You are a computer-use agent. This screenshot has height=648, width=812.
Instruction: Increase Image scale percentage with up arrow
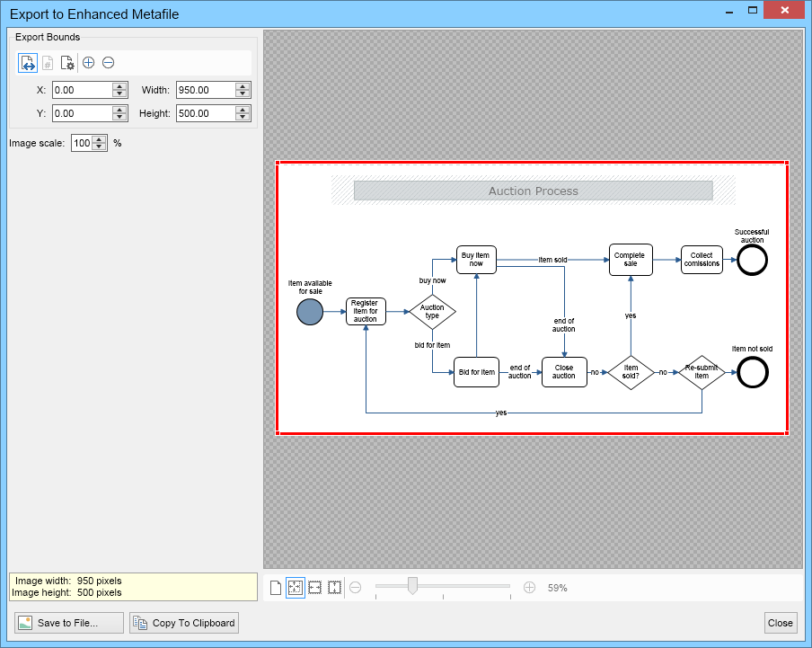(99, 139)
